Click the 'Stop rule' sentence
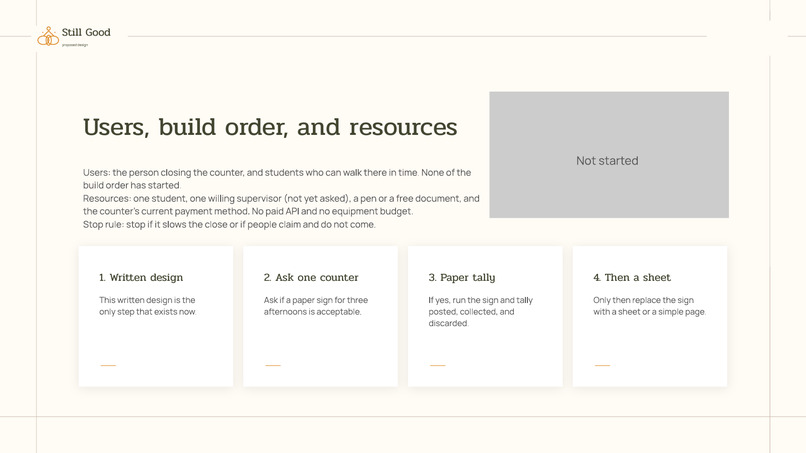The image size is (806, 453). pyautogui.click(x=229, y=224)
